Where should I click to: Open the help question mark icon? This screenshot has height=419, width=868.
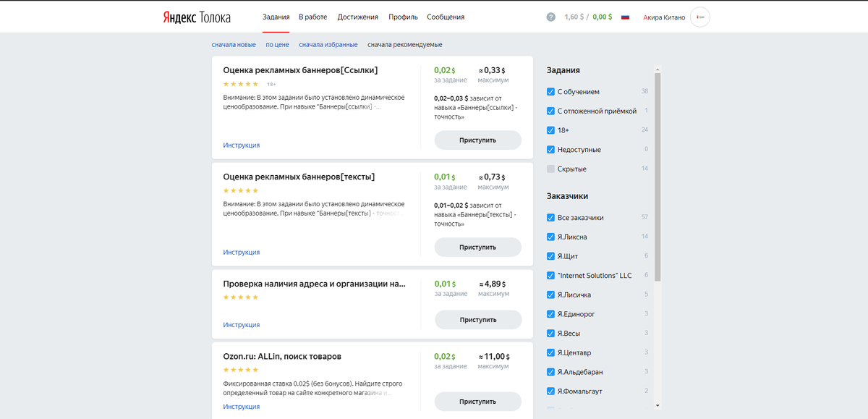click(550, 17)
